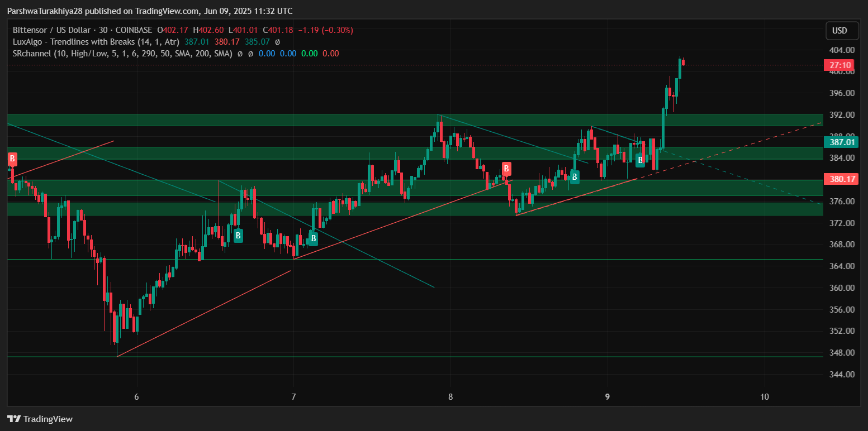This screenshot has height=431, width=868.
Task: Click 380.17 in the LuxAlgo legend row
Action: coord(227,42)
